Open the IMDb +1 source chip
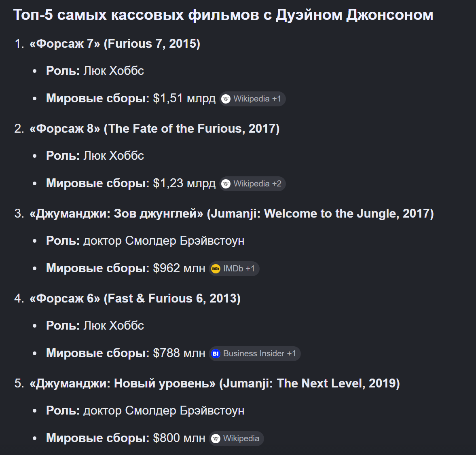The width and height of the screenshot is (476, 455). (x=234, y=269)
